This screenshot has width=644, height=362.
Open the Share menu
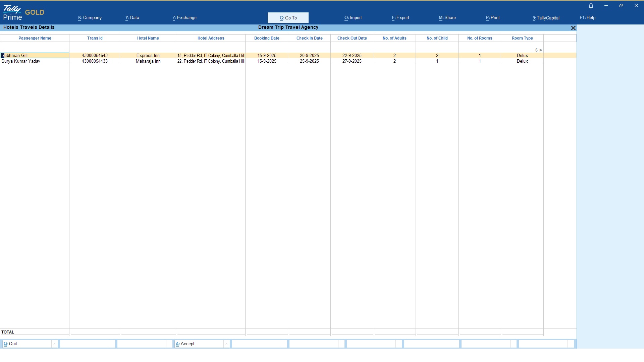[447, 18]
